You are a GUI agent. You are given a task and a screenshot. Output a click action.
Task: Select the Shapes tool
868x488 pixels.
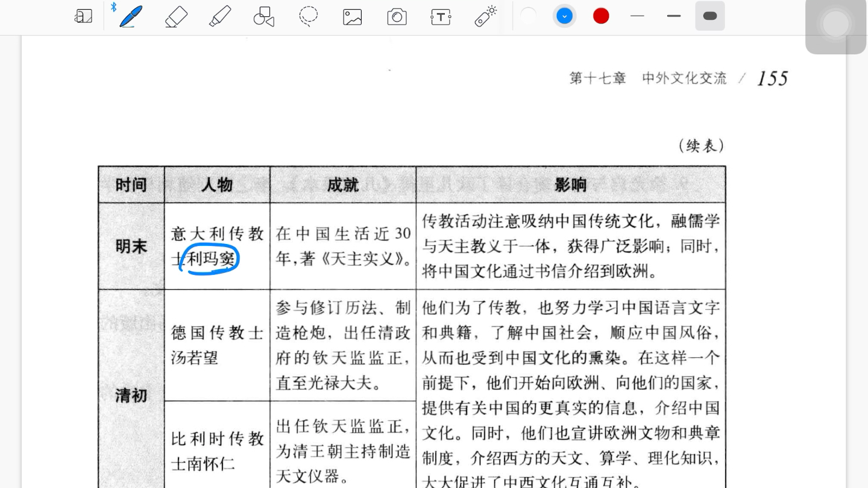pos(264,16)
